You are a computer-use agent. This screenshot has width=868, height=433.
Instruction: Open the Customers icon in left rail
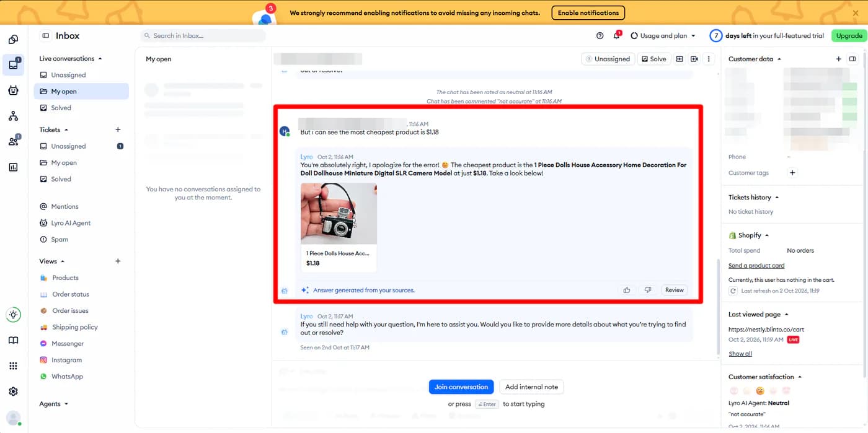[x=13, y=141]
